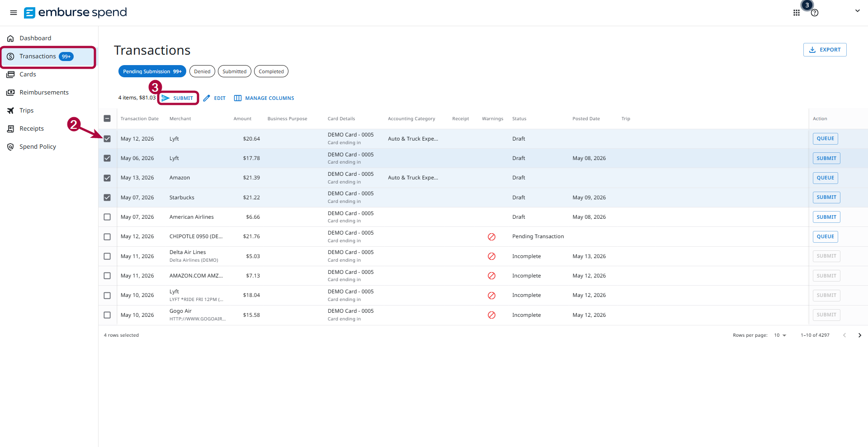Open the rows per page dropdown

[780, 335]
